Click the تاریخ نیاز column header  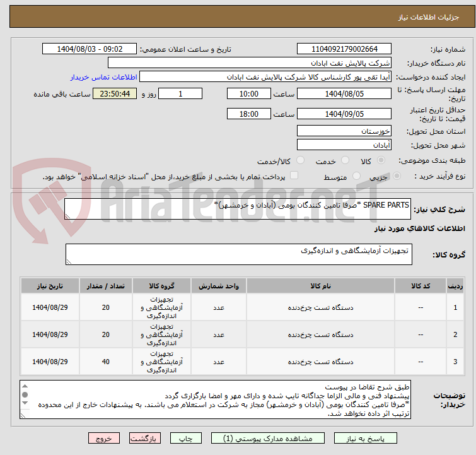(x=50, y=286)
